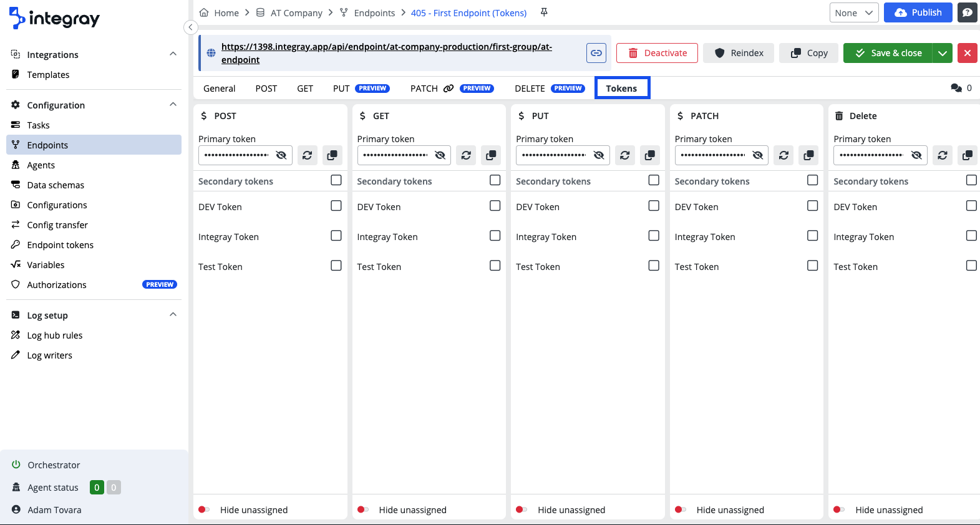This screenshot has height=525, width=980.
Task: Regenerate the POST primary token
Action: [x=307, y=155]
